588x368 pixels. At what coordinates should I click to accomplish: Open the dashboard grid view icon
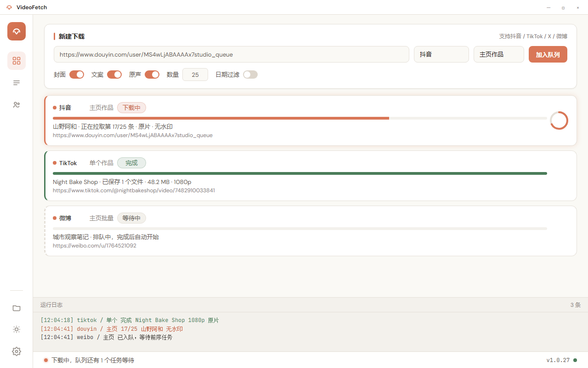tap(17, 61)
